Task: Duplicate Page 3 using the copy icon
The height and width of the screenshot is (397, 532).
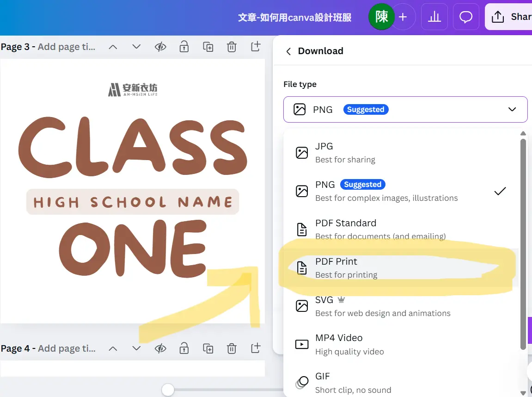Action: coord(208,47)
